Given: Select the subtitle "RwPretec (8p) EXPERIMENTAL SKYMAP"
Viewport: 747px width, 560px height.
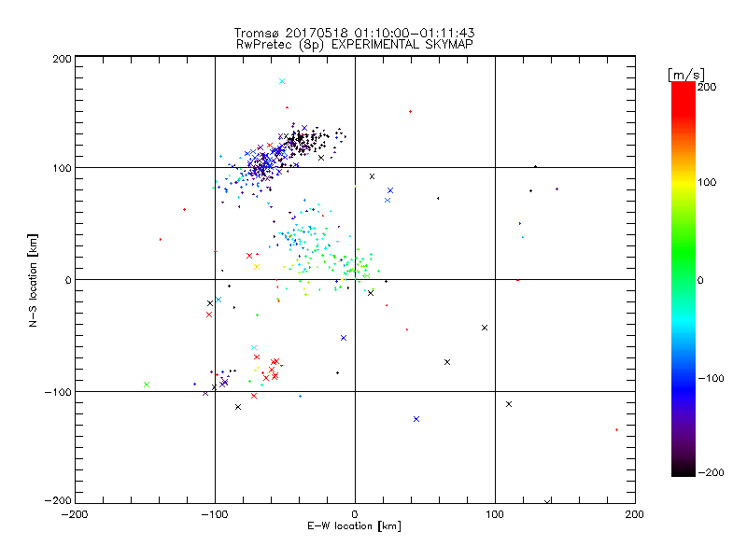Looking at the screenshot, I should [354, 45].
